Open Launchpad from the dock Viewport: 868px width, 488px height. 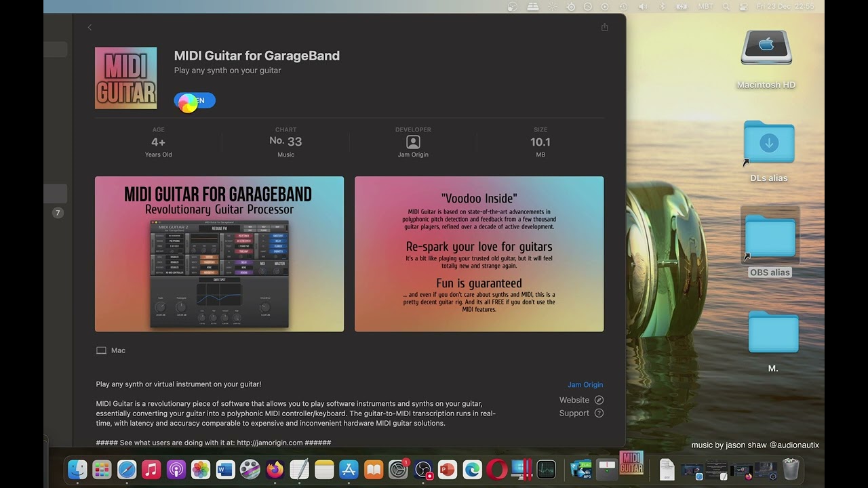(102, 469)
